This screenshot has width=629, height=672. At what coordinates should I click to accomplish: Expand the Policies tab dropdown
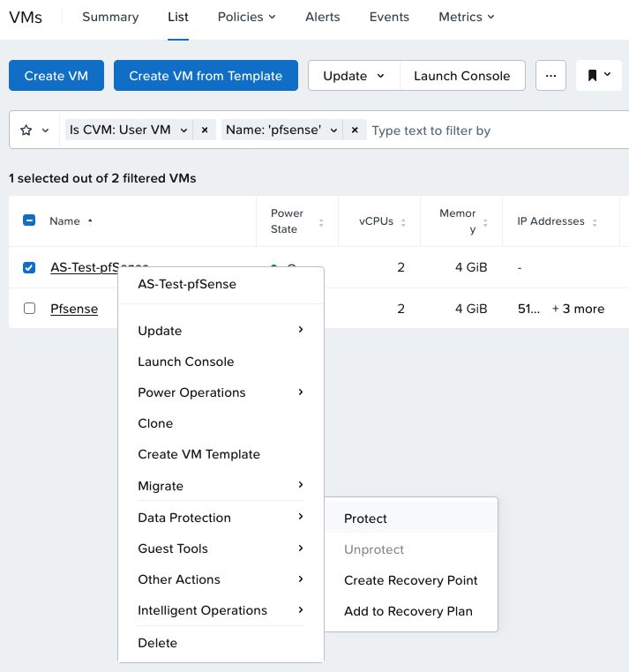coord(246,17)
